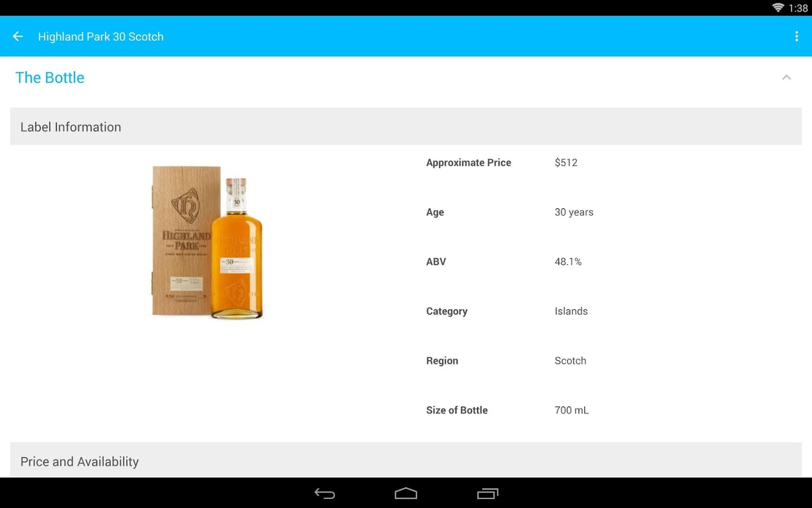812x508 pixels.
Task: Collapse The Bottle section chevron
Action: point(787,77)
